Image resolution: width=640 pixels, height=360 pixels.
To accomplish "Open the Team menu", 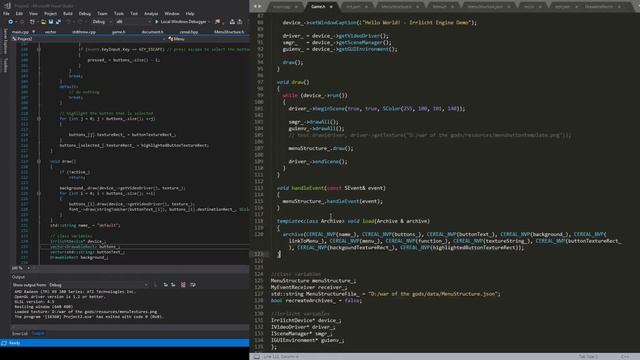I will tap(102, 13).
